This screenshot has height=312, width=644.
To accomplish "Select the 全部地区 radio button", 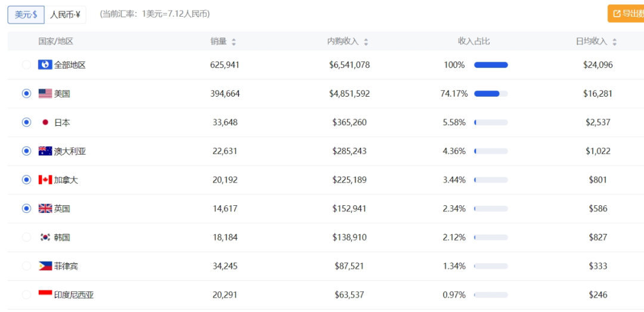I will (x=26, y=65).
